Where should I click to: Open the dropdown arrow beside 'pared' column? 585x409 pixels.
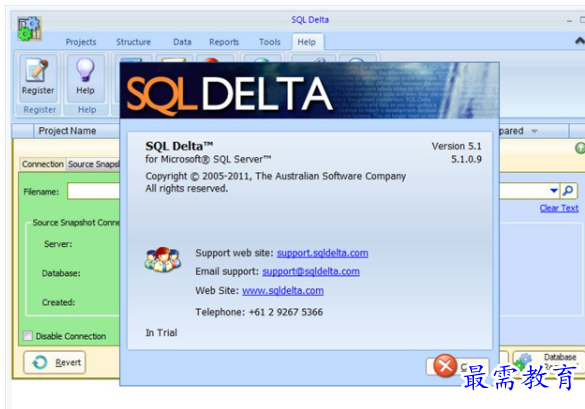point(534,131)
